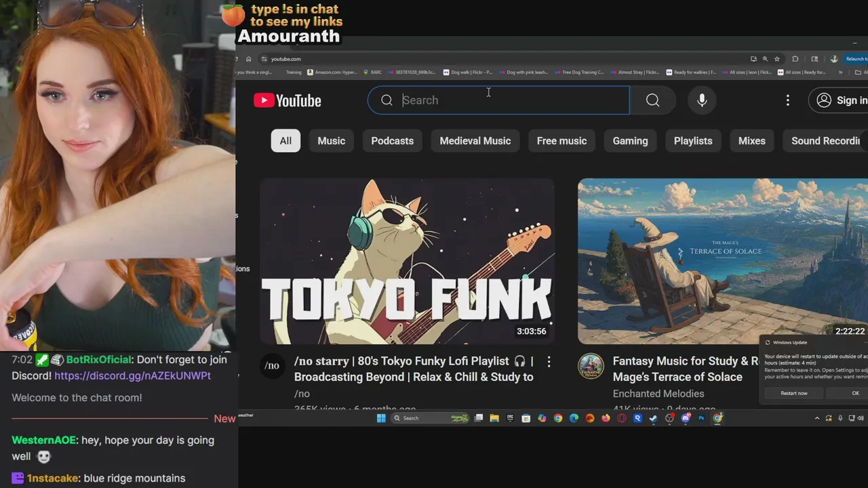Image resolution: width=868 pixels, height=488 pixels.
Task: Open Microsoft Edge on taskbar
Action: 574,418
